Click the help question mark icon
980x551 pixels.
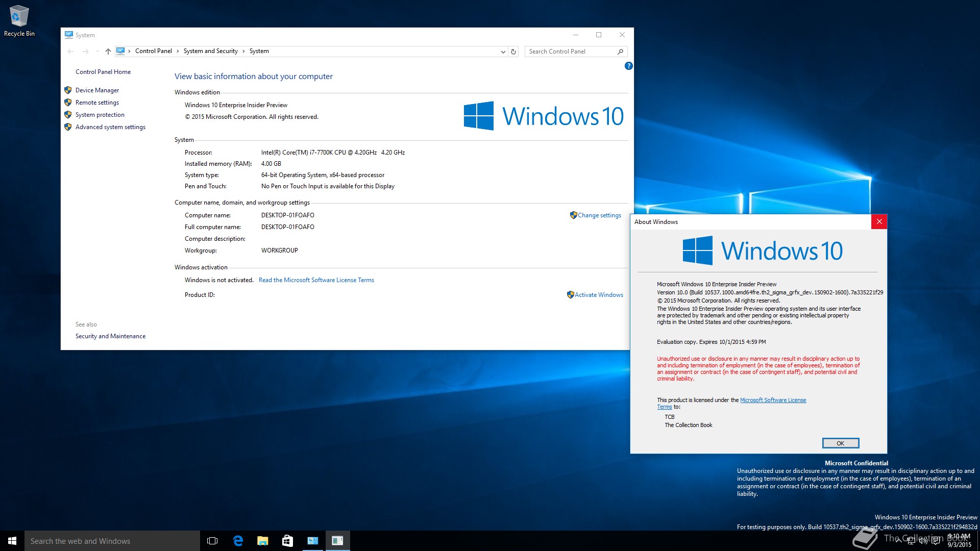pos(628,66)
